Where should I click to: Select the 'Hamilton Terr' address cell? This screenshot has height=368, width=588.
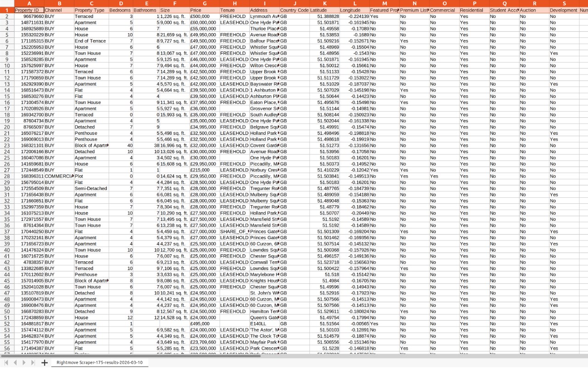[x=264, y=311]
